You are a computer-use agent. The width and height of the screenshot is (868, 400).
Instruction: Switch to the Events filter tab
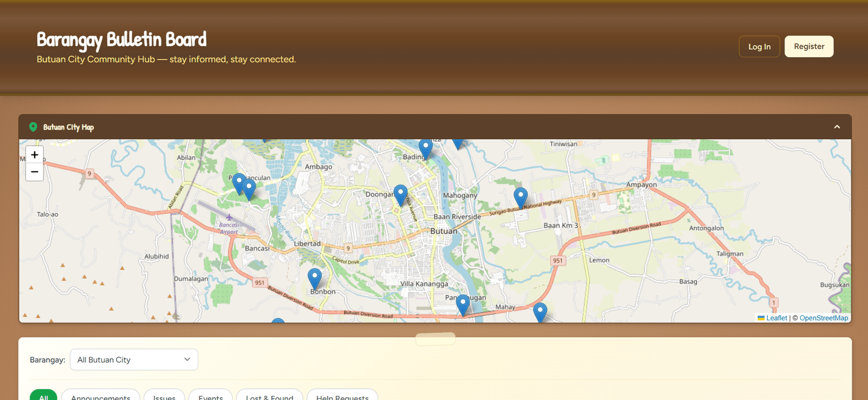pyautogui.click(x=211, y=395)
